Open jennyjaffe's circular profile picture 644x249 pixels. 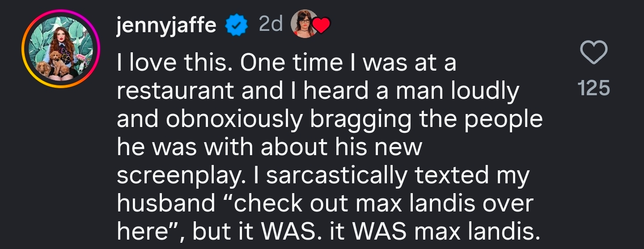(x=61, y=49)
